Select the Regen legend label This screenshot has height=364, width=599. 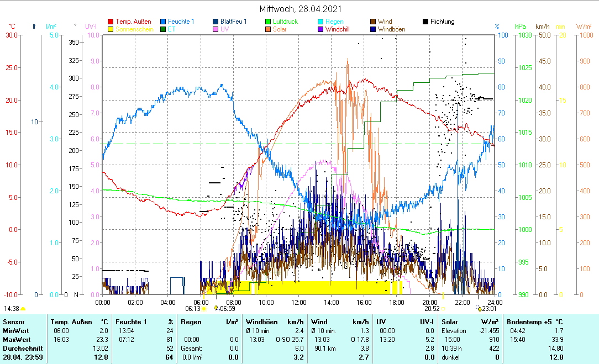point(334,22)
